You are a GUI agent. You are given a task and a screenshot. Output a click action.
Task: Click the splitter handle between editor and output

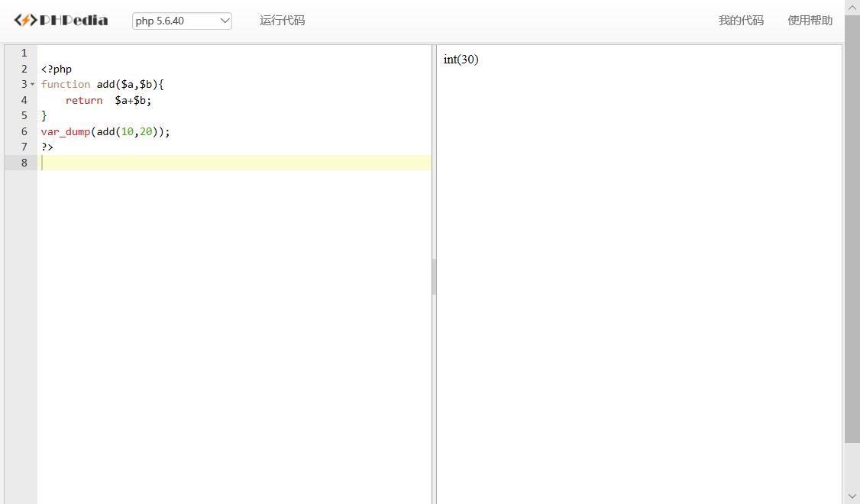click(434, 277)
